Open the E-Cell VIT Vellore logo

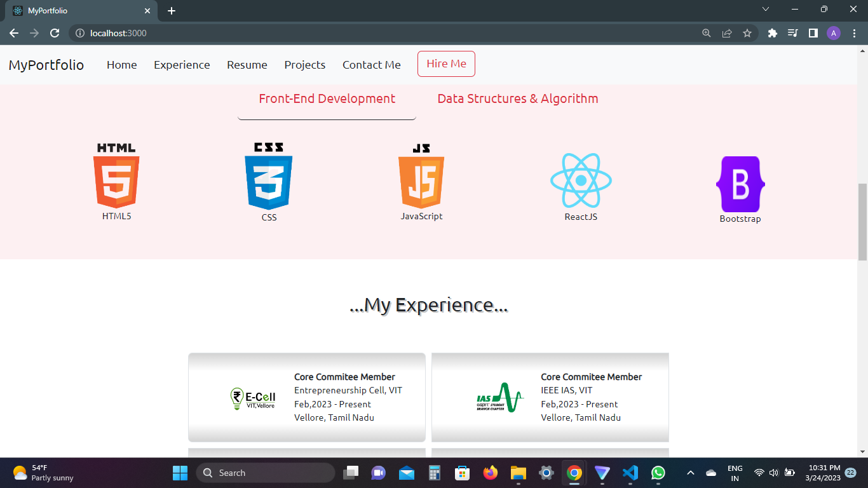[x=253, y=400]
